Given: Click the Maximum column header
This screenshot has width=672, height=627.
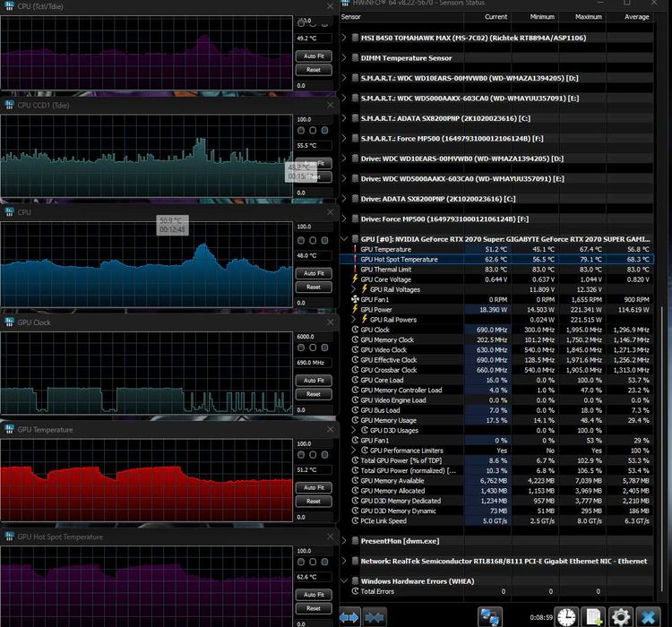Looking at the screenshot, I should 589,16.
